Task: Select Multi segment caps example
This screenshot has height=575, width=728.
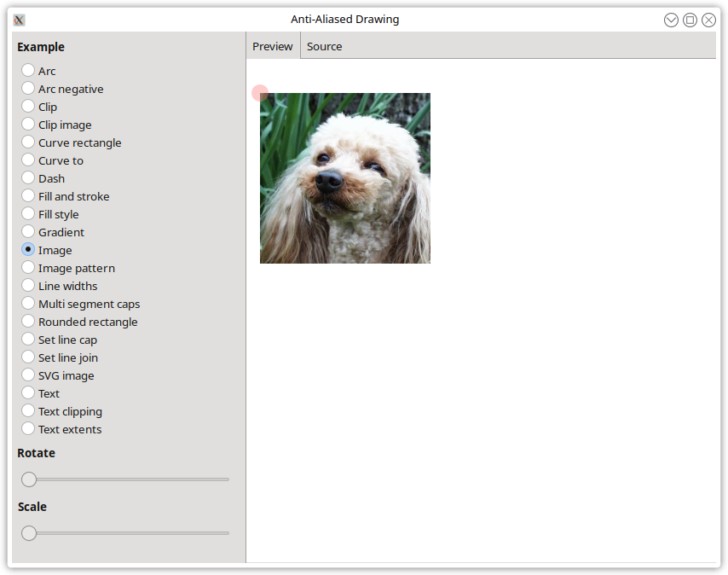Action: point(28,304)
